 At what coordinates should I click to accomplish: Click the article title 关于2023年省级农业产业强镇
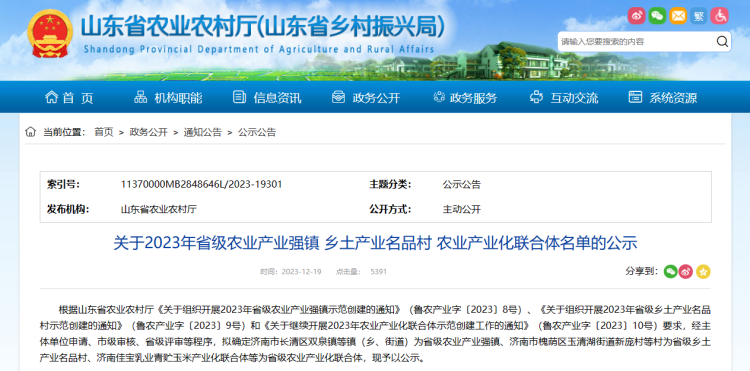(375, 243)
